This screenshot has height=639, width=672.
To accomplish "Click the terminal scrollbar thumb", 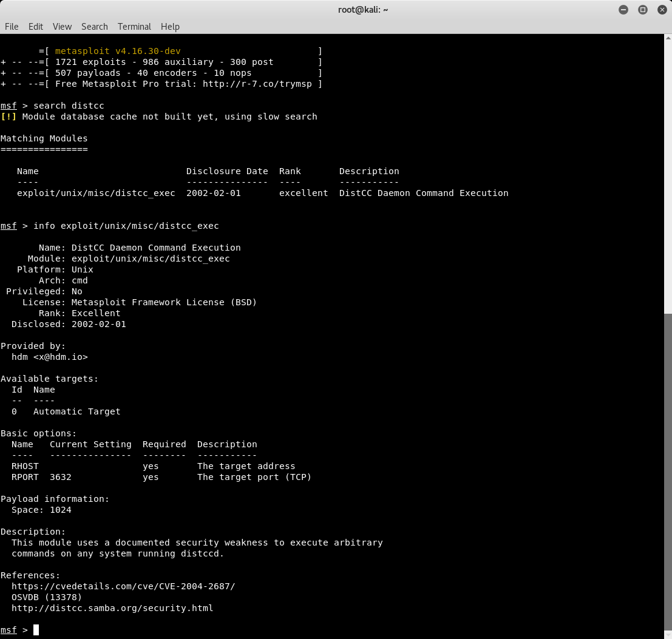I will [668, 472].
